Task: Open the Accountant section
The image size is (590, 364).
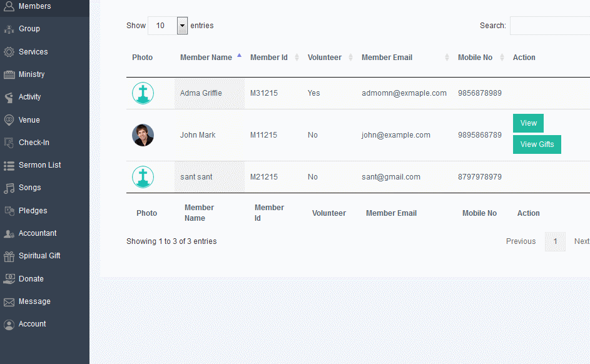Action: pos(38,233)
